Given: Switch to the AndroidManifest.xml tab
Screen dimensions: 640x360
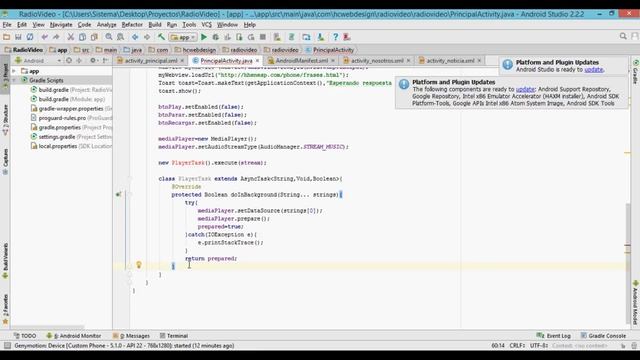Looking at the screenshot, I should click(x=302, y=61).
